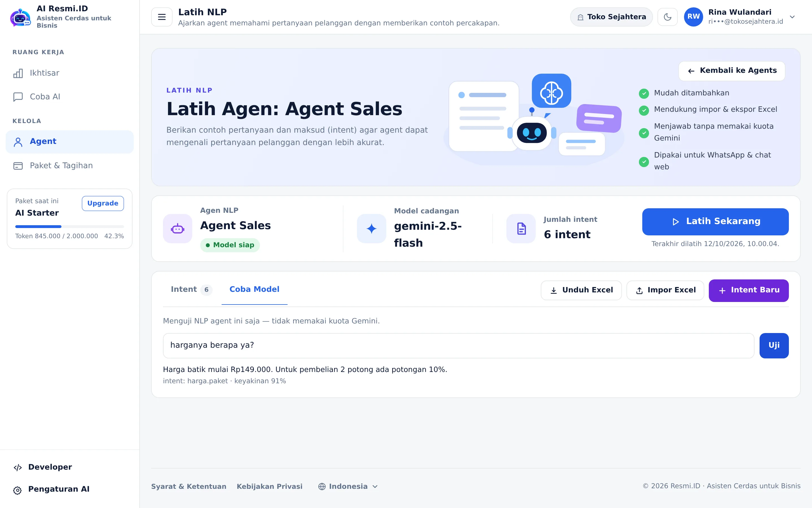Open Kebijakan Privasi link
Screen dimensions: 812x508
coord(270,487)
